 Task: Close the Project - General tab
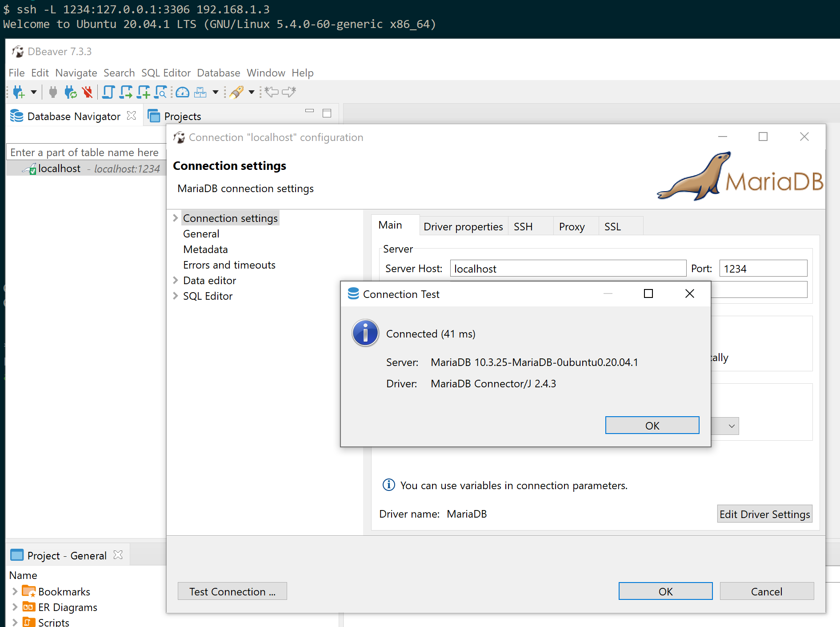point(118,555)
